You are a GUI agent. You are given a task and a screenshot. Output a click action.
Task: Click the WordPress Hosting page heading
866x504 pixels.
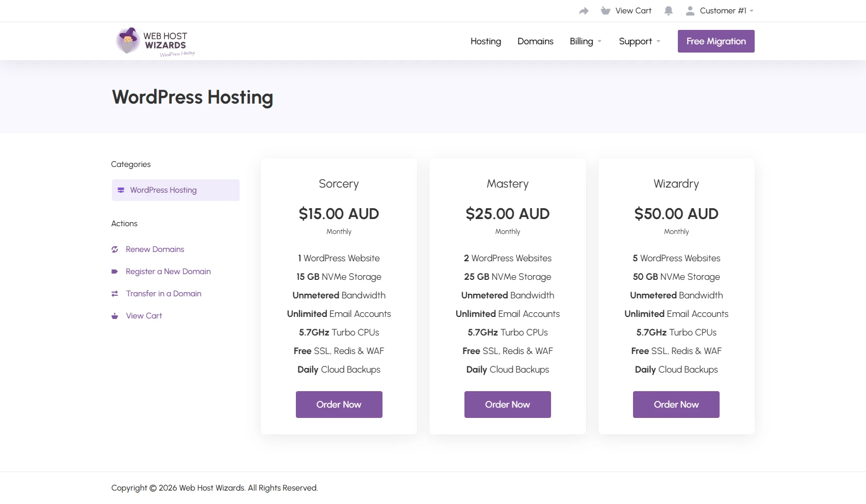click(x=192, y=97)
